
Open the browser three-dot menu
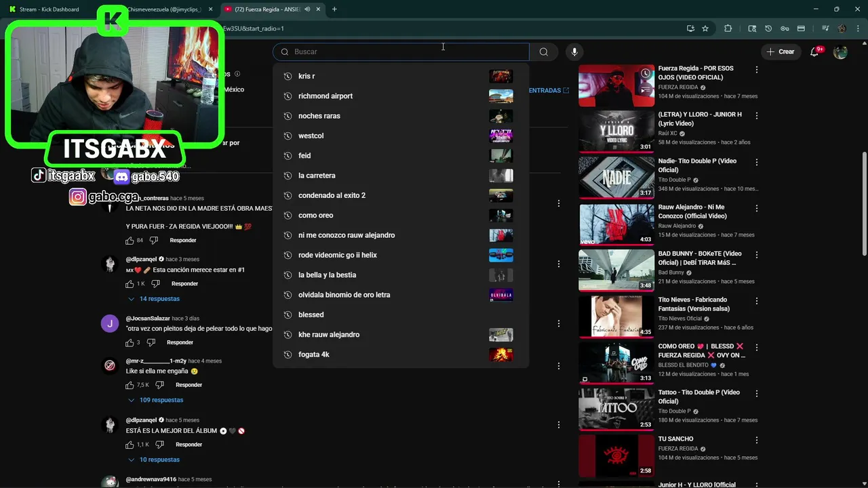point(859,28)
